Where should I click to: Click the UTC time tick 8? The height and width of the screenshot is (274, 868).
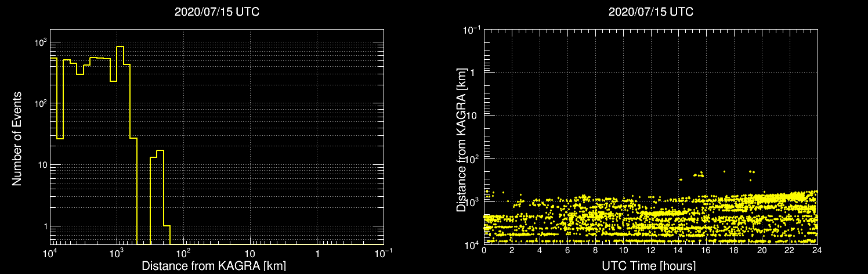[x=595, y=250]
